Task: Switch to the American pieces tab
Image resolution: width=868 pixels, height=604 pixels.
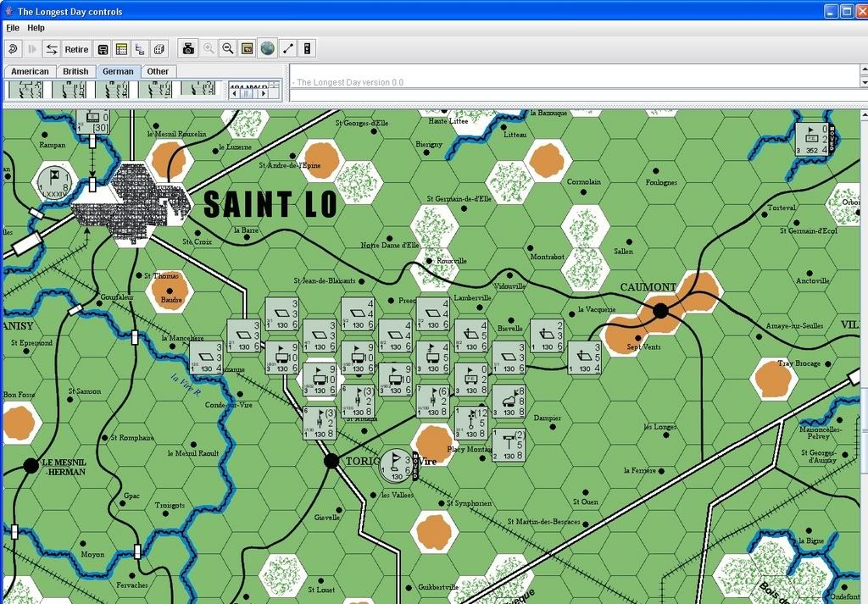Action: click(30, 71)
